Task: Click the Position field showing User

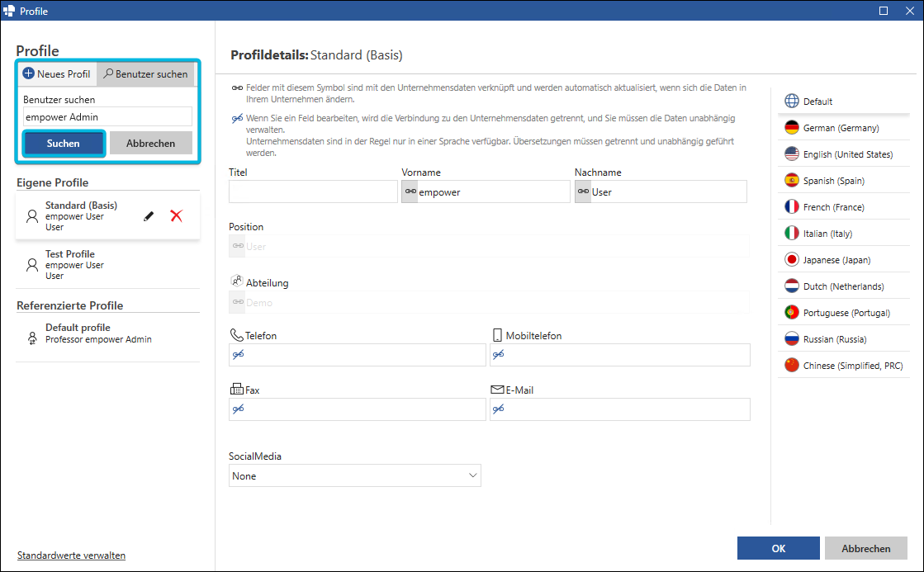Action: (489, 246)
